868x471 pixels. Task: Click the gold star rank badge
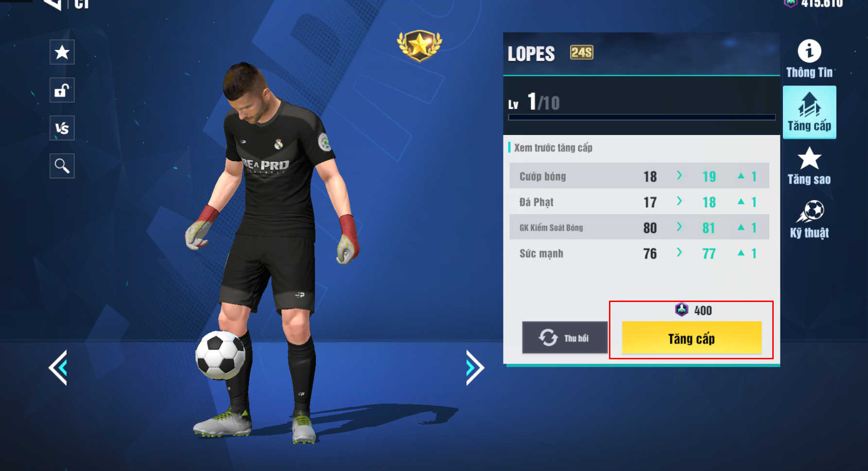pos(419,46)
